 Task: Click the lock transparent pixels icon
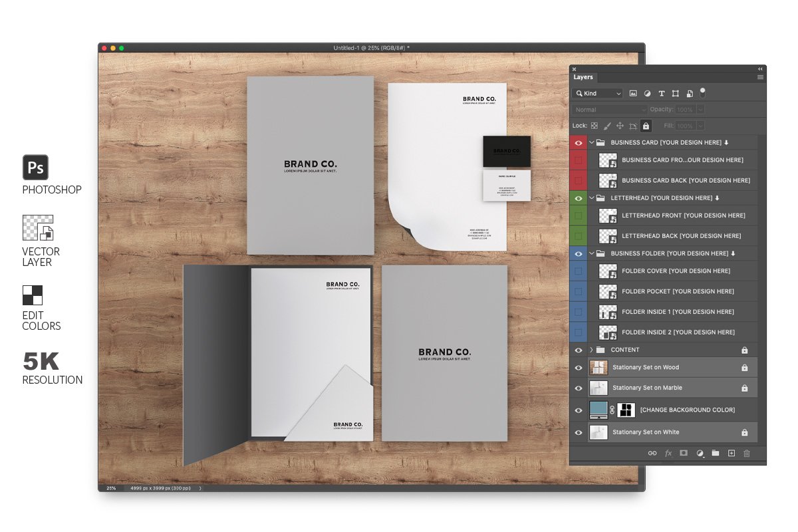pos(595,126)
